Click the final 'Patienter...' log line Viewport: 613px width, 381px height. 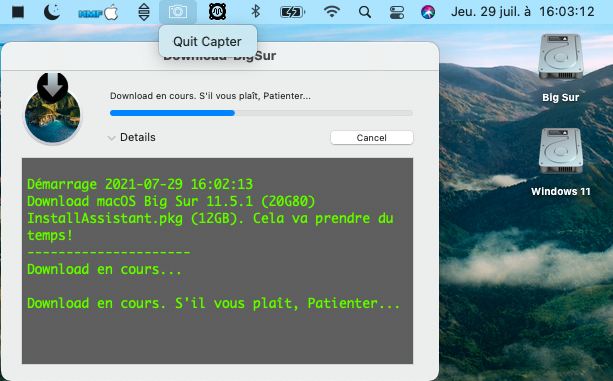(x=213, y=304)
